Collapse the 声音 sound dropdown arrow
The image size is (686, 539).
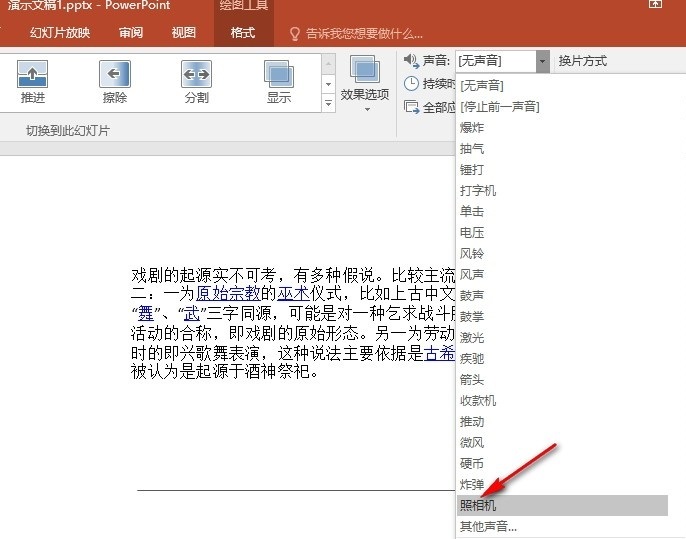(542, 61)
